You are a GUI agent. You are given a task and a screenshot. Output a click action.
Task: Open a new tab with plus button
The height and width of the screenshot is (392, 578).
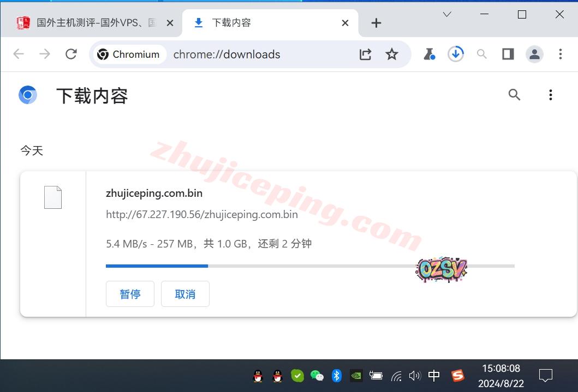(x=376, y=23)
